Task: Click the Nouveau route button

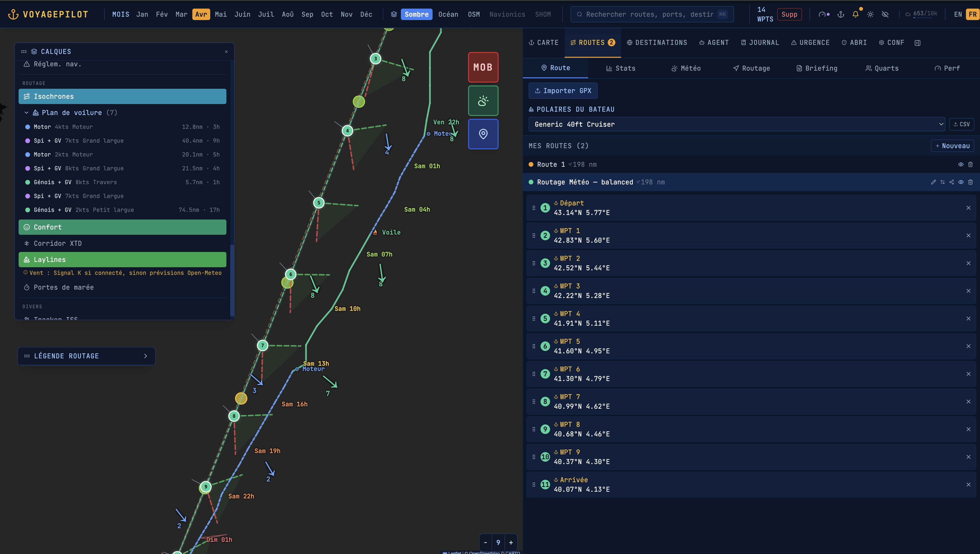Action: [952, 146]
